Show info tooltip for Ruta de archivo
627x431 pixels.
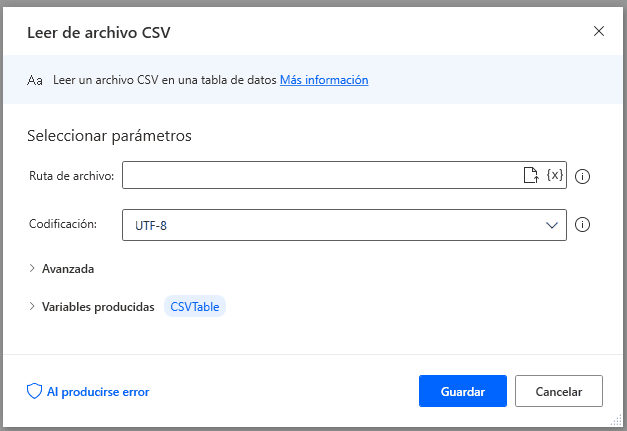582,176
